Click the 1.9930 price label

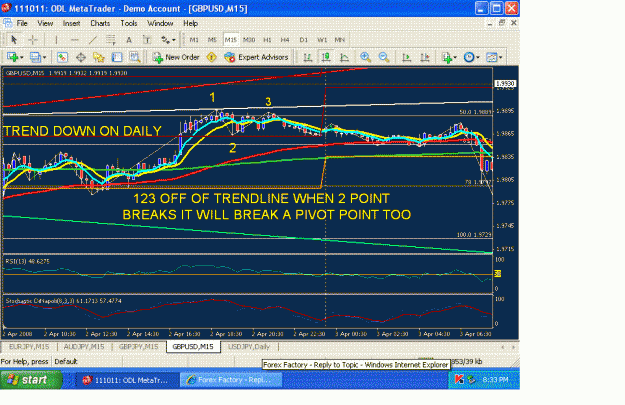(505, 84)
